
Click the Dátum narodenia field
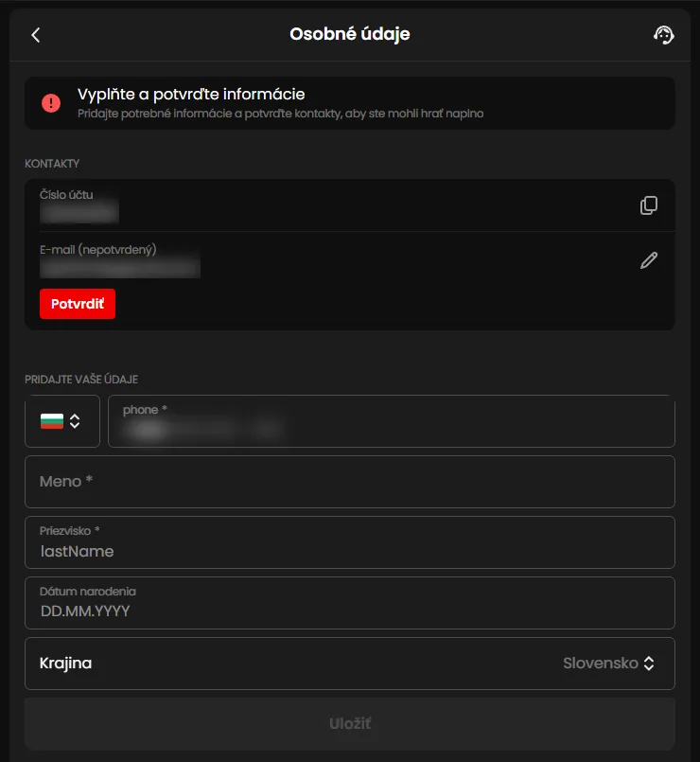pyautogui.click(x=350, y=603)
